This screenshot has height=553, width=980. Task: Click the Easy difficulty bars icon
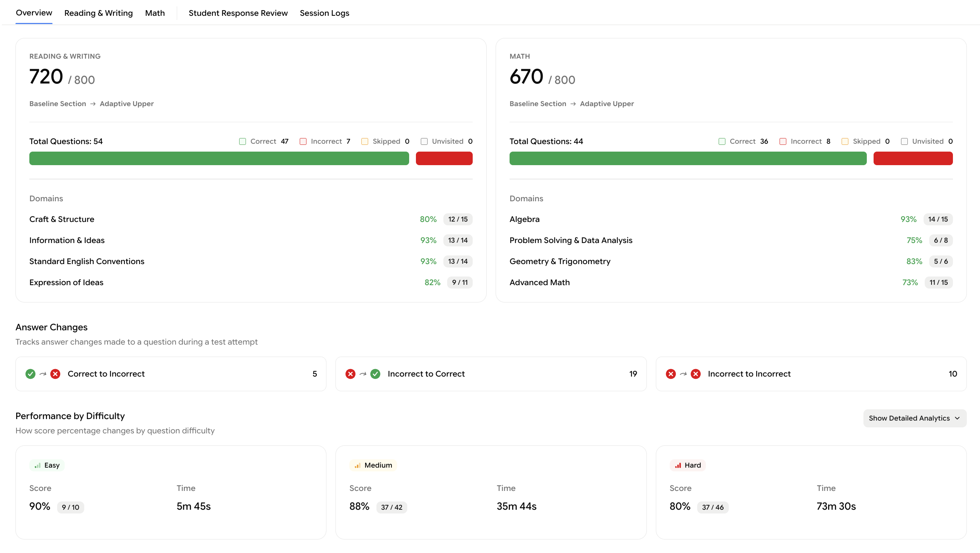coord(37,465)
